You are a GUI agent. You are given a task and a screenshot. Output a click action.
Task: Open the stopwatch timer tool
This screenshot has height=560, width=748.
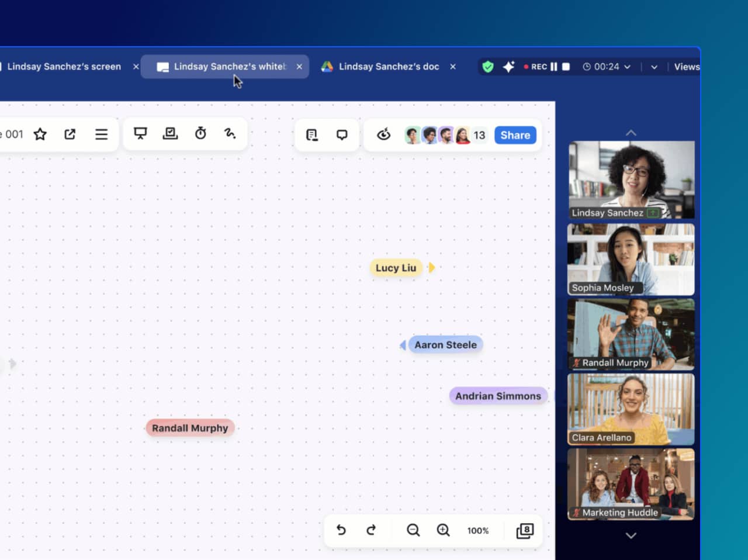click(x=200, y=134)
